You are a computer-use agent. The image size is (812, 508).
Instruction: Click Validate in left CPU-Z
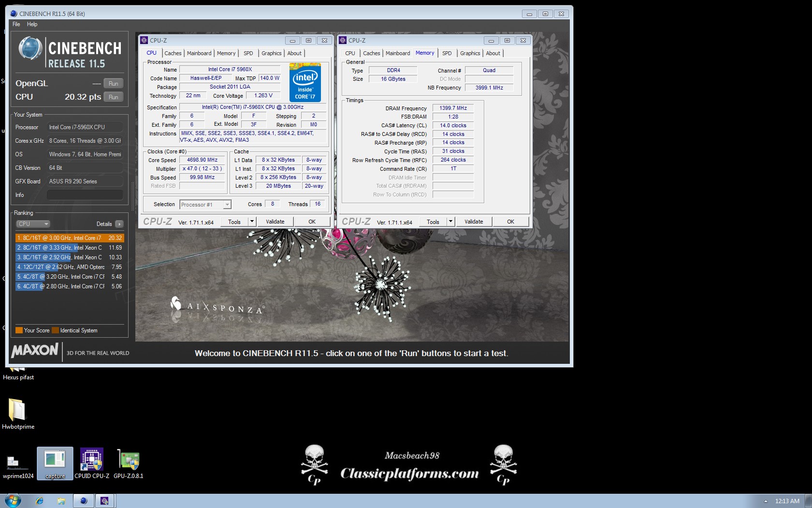click(x=275, y=222)
